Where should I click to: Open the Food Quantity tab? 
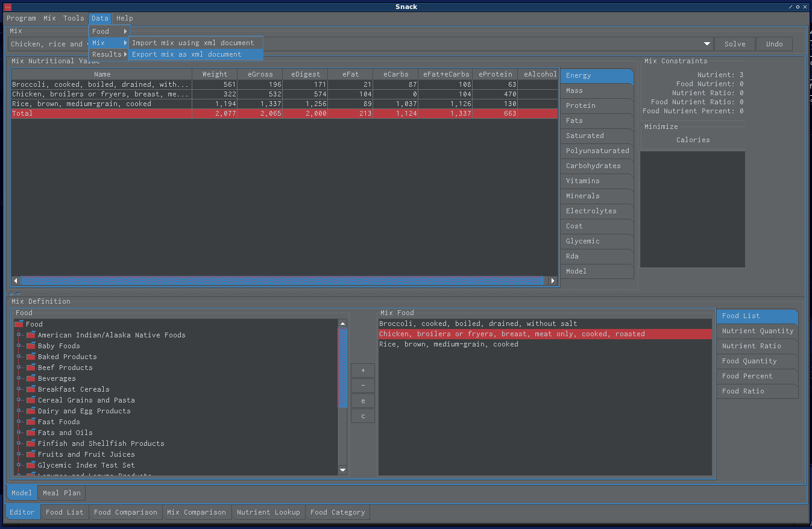[x=757, y=362]
